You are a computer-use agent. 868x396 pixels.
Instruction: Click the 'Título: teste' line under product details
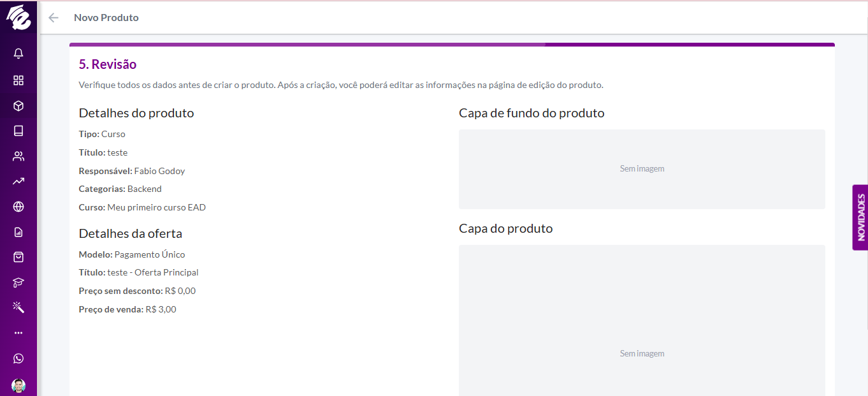pos(103,152)
